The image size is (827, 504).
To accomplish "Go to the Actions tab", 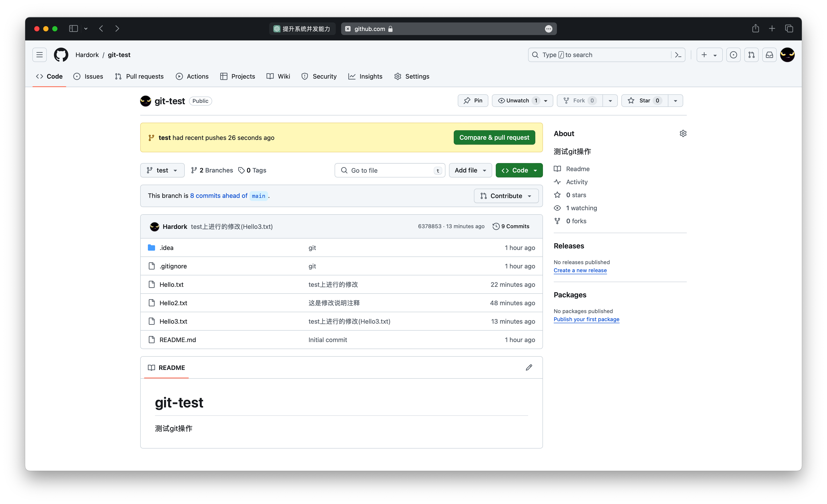I will [192, 76].
